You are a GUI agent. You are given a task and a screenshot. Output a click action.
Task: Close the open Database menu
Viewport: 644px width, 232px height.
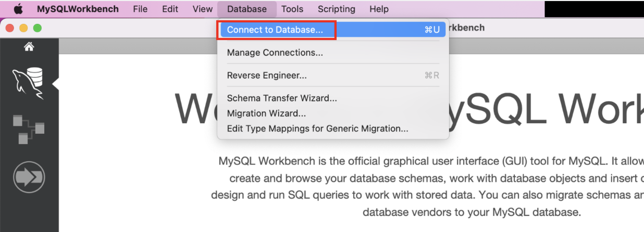pyautogui.click(x=247, y=9)
